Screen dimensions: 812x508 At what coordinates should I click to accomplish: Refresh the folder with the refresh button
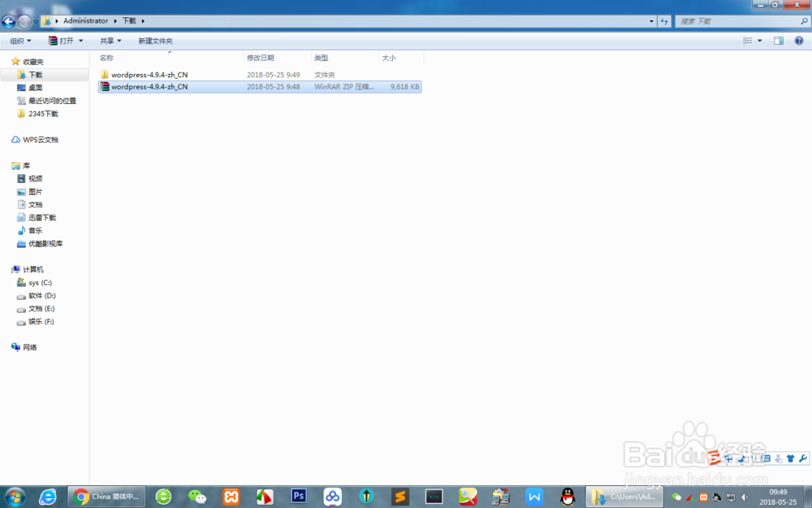pos(664,21)
